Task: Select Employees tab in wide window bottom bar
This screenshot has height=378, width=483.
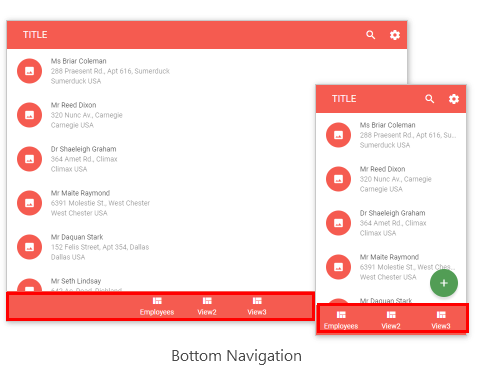Action: coord(157,307)
